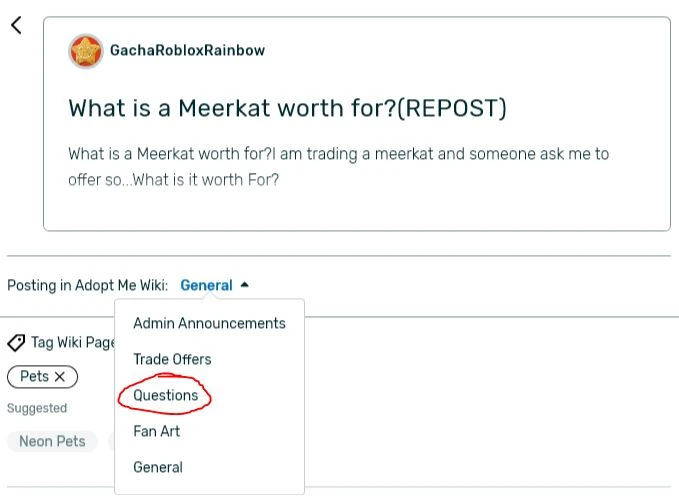Choose the Trade Offers category

(172, 359)
